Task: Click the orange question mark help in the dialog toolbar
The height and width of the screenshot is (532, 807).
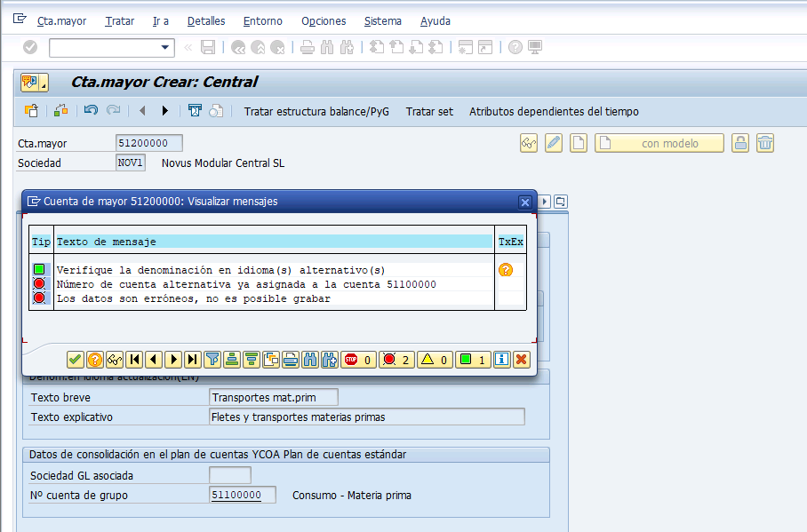Action: [x=95, y=360]
